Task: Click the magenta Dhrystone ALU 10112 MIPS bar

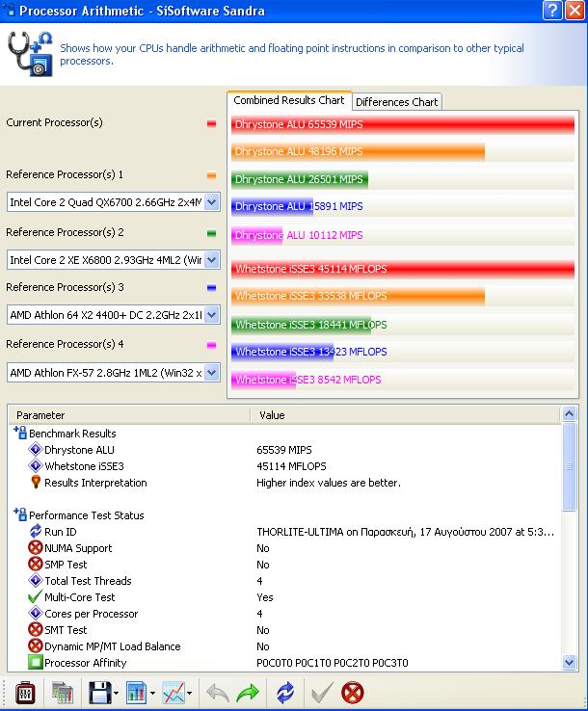Action: [256, 235]
